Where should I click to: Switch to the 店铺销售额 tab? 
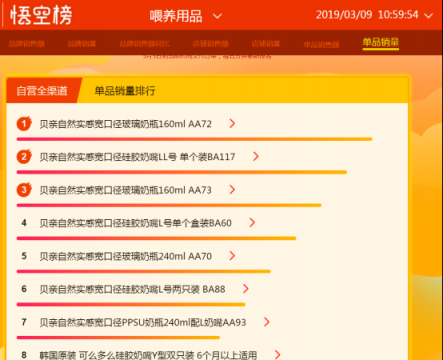pos(210,44)
